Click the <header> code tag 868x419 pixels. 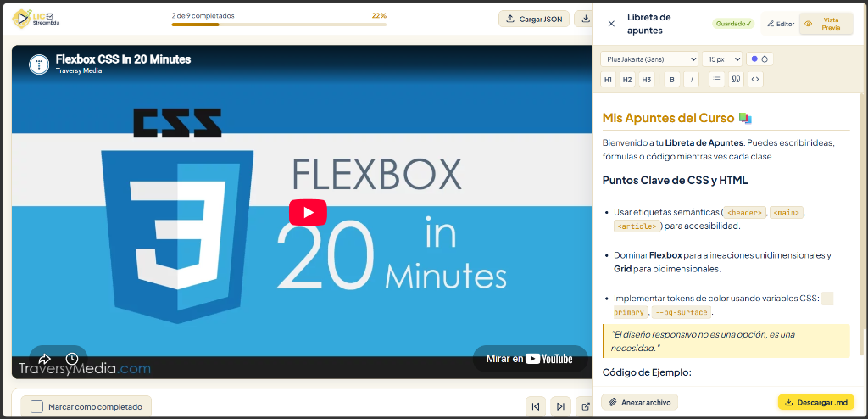click(744, 212)
